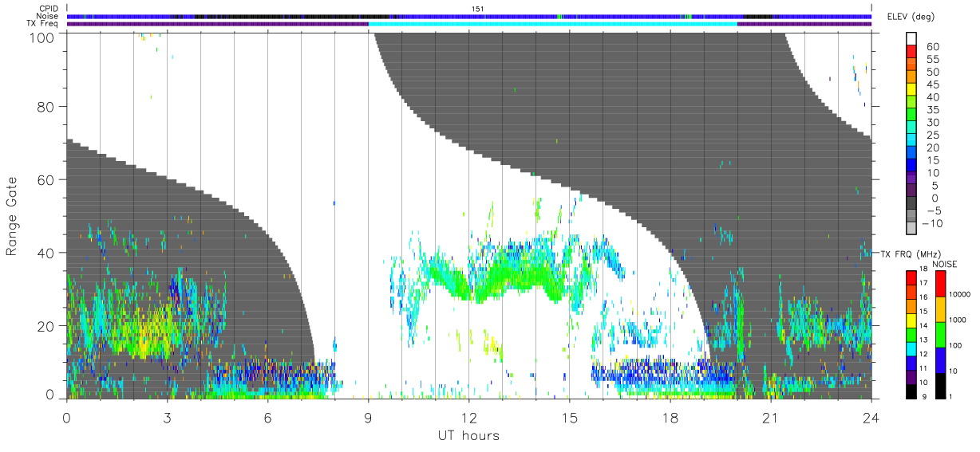Click Range Gate tick label 100
Screen dimensions: 980x452
coord(41,37)
